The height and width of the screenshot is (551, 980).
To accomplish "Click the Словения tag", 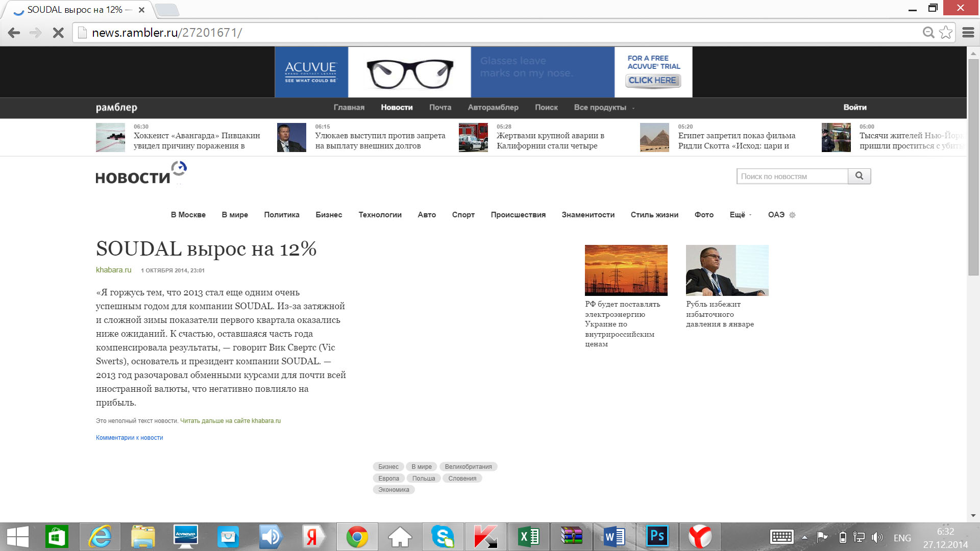I will tap(462, 479).
